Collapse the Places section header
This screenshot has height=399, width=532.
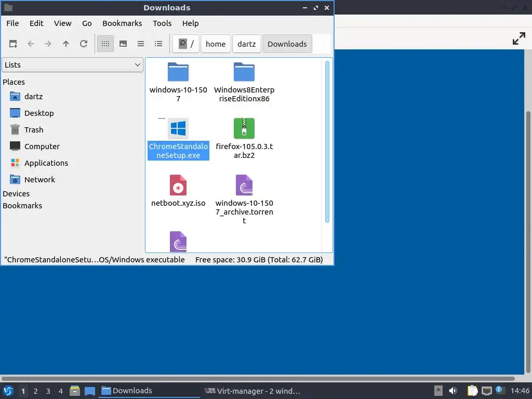click(14, 82)
